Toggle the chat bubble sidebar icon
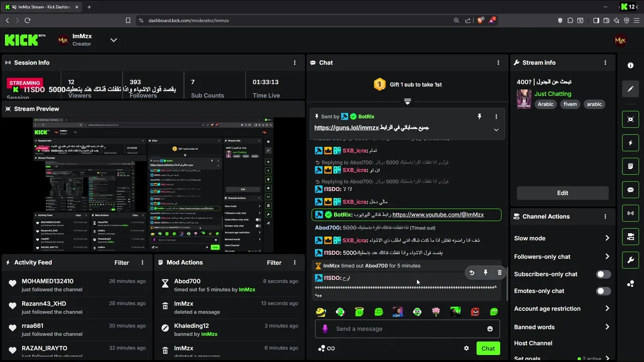This screenshot has height=362, width=644. [x=630, y=190]
